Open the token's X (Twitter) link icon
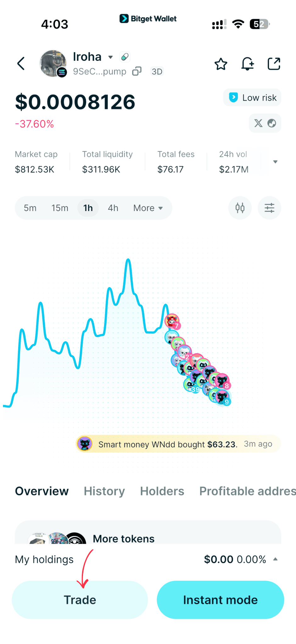This screenshot has width=296, height=644. point(259,123)
